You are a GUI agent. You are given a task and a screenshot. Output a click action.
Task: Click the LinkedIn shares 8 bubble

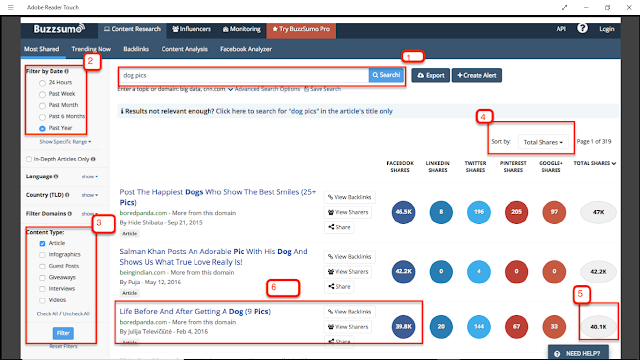pos(441,212)
